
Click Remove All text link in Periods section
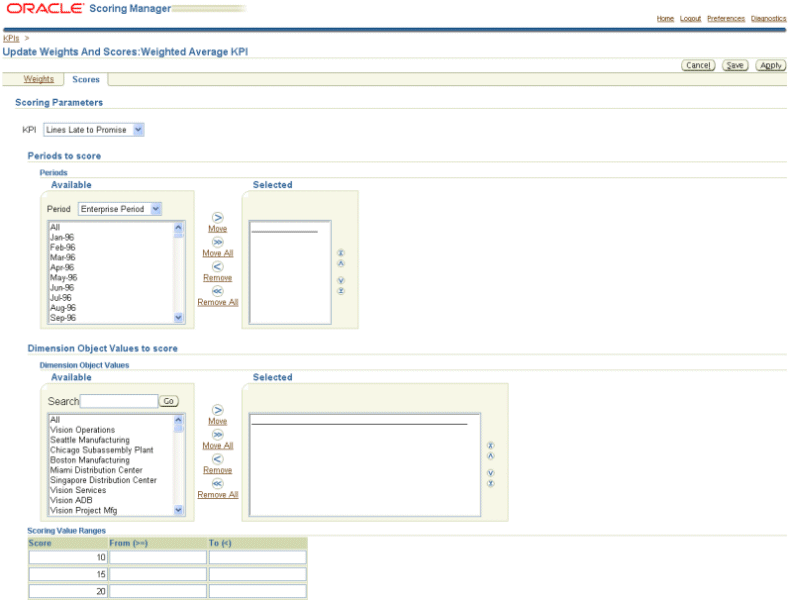tap(218, 302)
